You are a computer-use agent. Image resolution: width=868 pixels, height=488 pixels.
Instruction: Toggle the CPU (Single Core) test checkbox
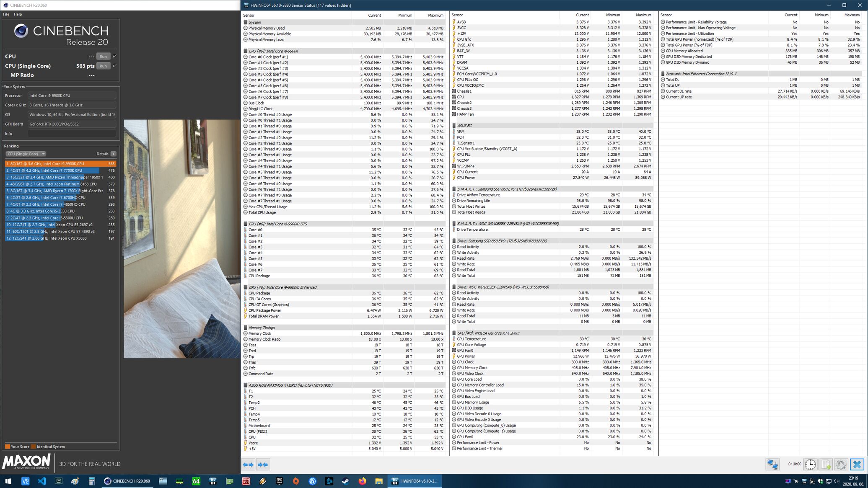pyautogui.click(x=115, y=66)
